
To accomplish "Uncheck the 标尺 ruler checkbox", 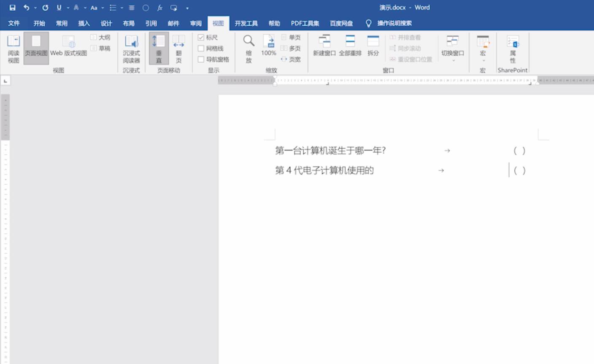I will (x=201, y=38).
